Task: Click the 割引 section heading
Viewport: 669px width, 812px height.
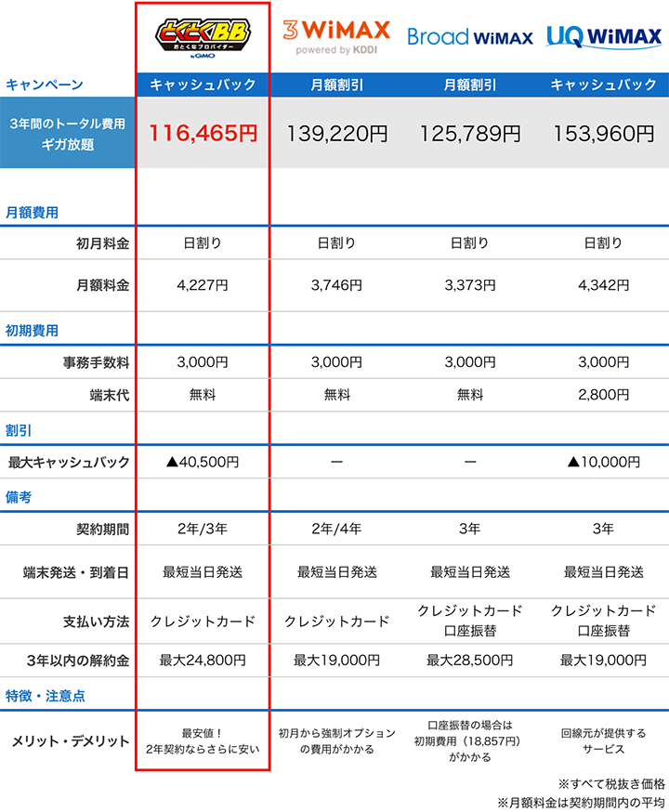Action: click(x=19, y=430)
